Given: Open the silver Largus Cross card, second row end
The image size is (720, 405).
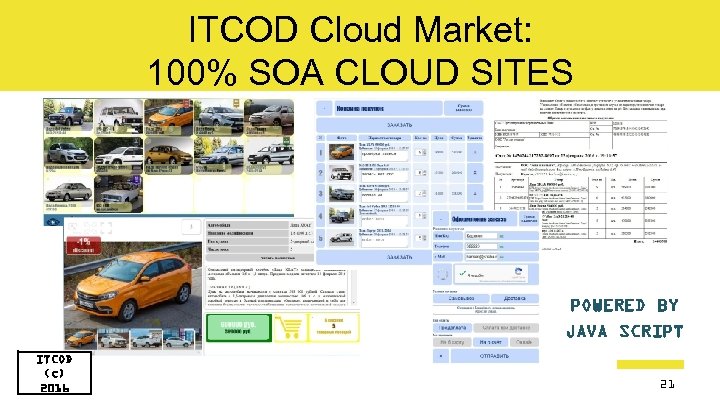Looking at the screenshot, I should [269, 156].
